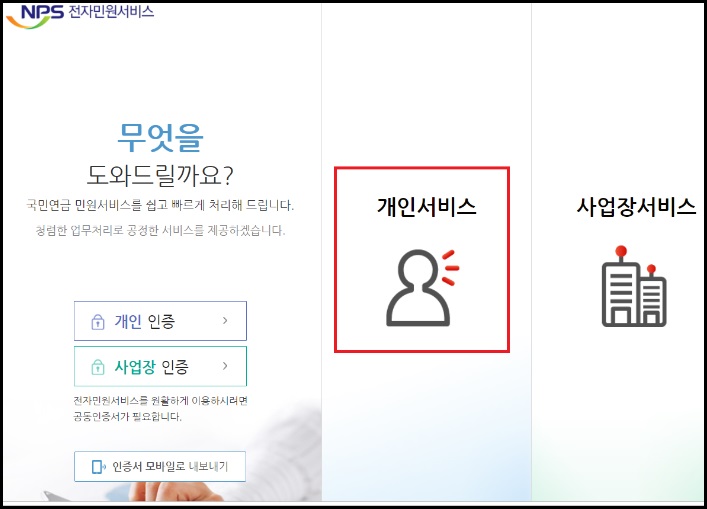This screenshot has height=509, width=707.
Task: Click the note 전자민원서비스를 원활하게 이용하시려면
Action: coord(161,401)
